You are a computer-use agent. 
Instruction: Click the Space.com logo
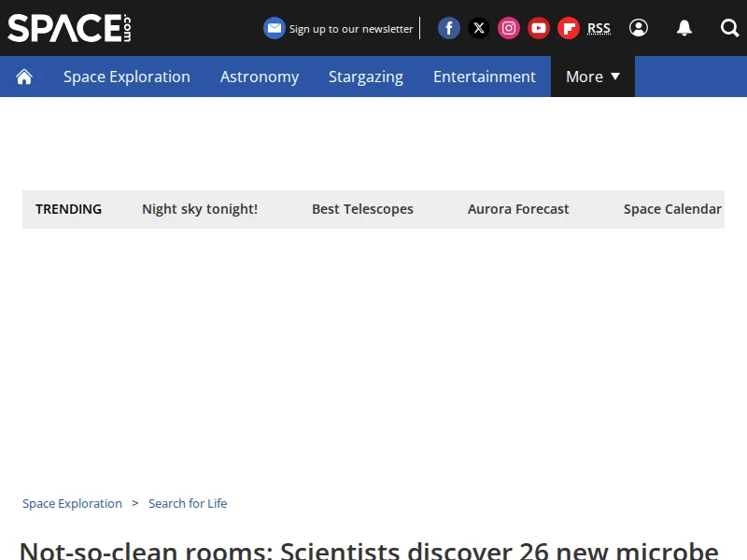69,28
